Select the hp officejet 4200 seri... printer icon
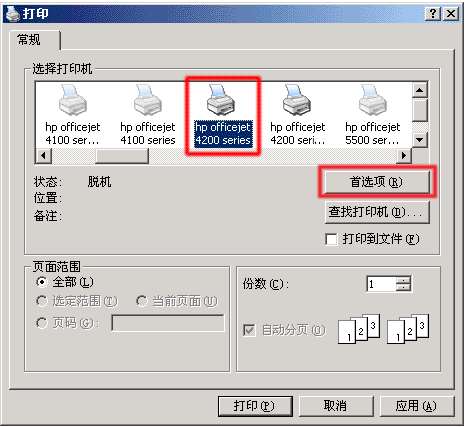 click(297, 99)
